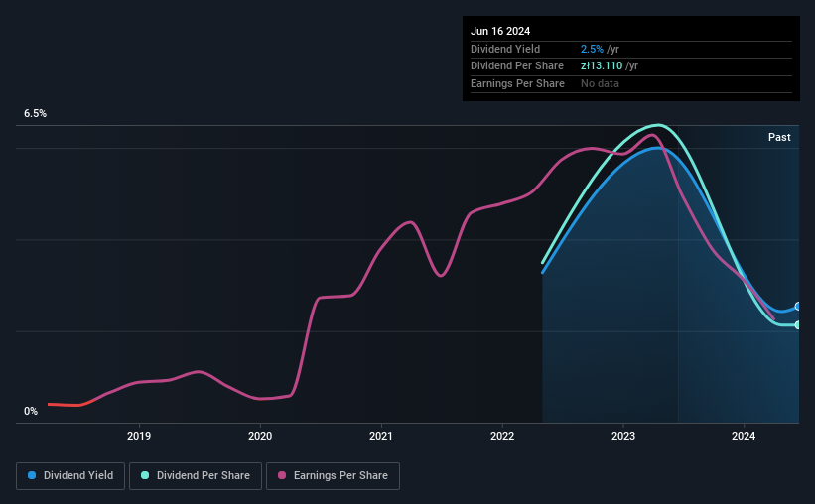Image resolution: width=815 pixels, height=504 pixels.
Task: Click the 2023 x-axis year label
Action: (623, 436)
